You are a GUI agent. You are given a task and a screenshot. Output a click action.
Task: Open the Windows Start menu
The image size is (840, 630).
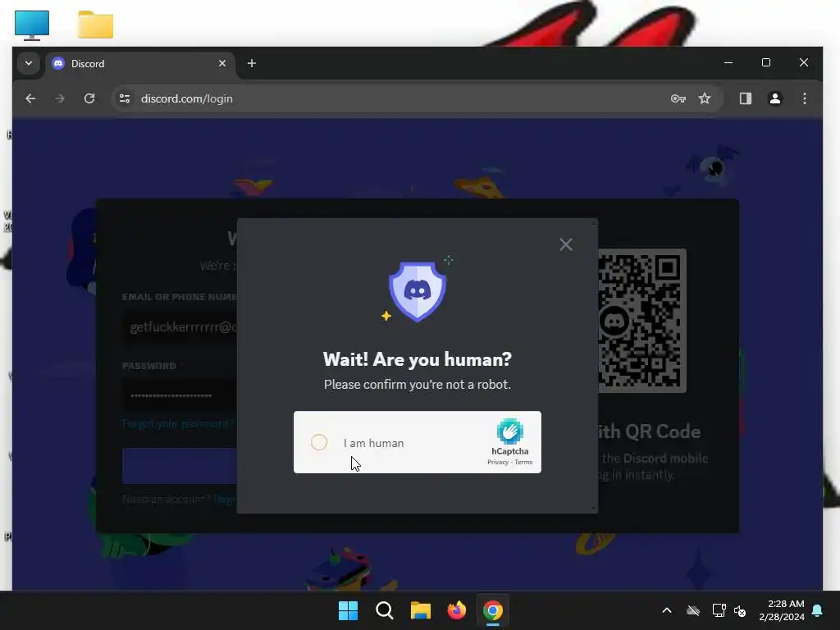click(348, 610)
